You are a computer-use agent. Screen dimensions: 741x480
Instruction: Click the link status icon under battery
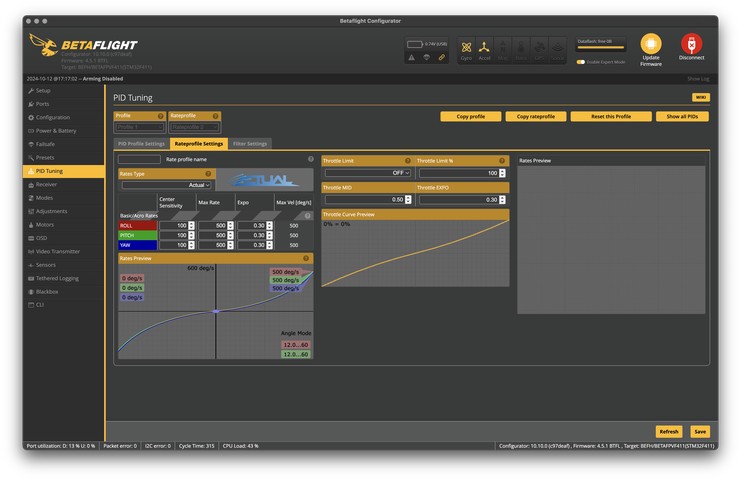click(x=442, y=57)
